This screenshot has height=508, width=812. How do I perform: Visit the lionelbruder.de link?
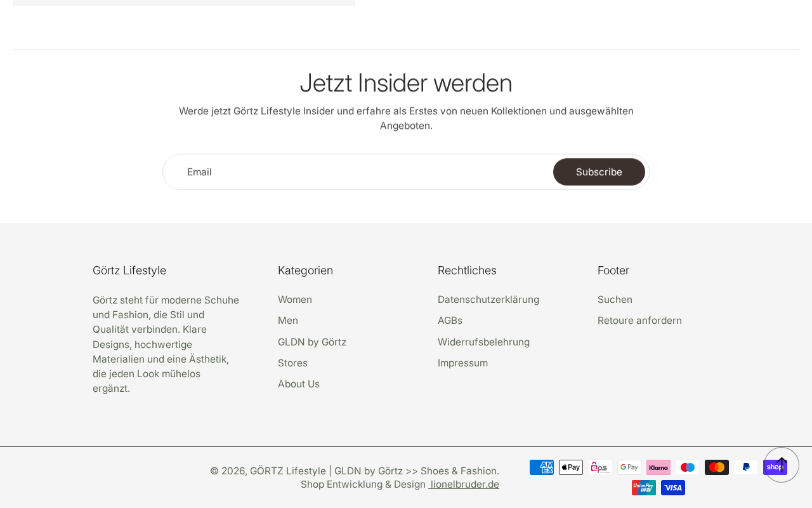[464, 485]
